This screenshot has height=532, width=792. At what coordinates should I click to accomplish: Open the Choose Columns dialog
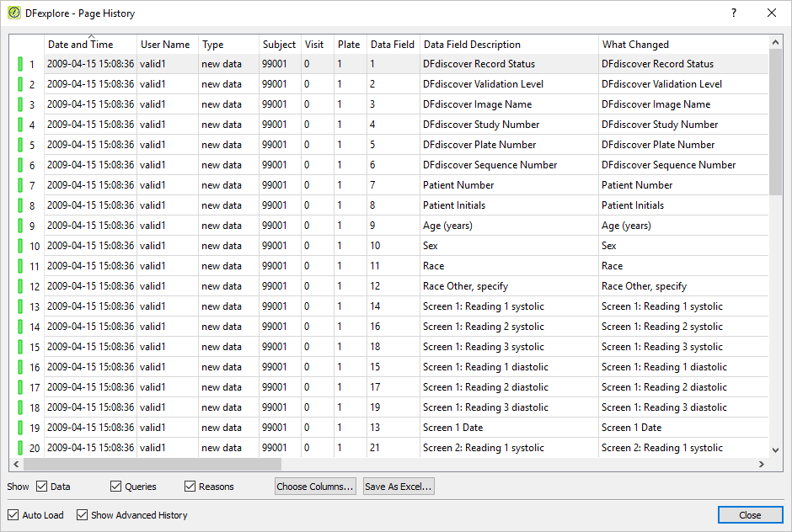tap(315, 487)
